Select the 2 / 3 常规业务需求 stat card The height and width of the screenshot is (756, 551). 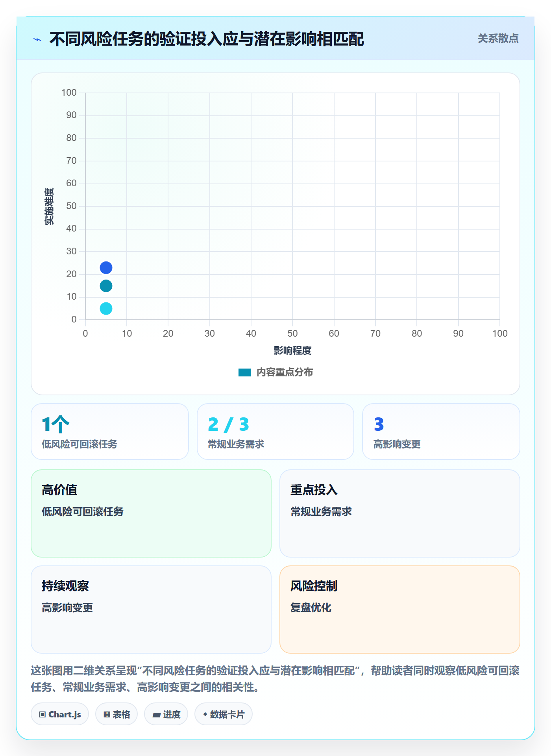click(275, 432)
